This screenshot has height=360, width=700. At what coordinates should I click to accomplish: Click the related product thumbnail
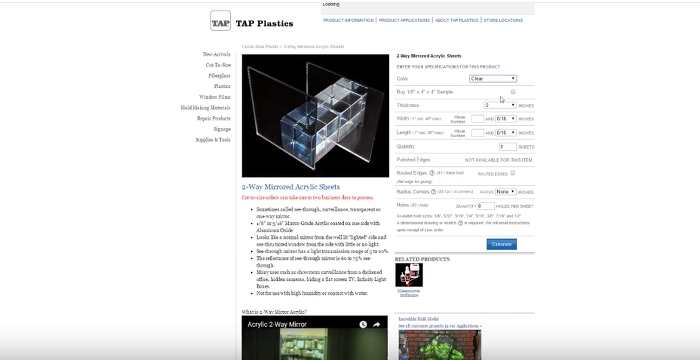409,275
